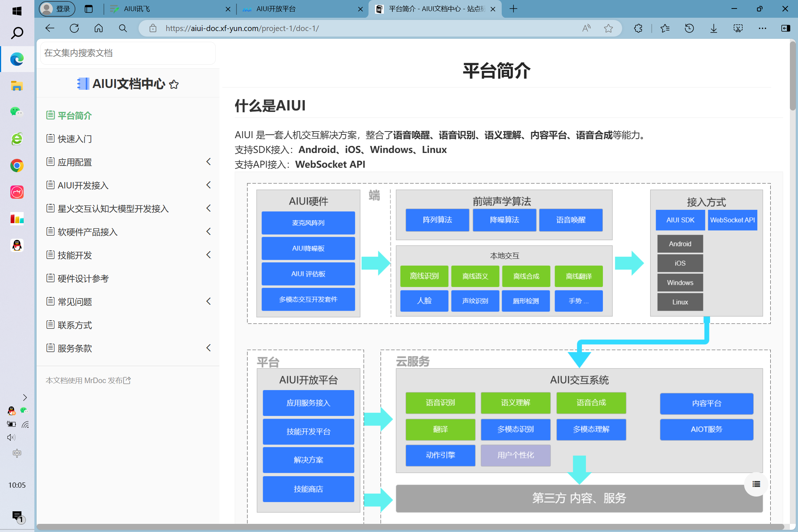Switch the Chinese input method indicator

tap(17, 453)
